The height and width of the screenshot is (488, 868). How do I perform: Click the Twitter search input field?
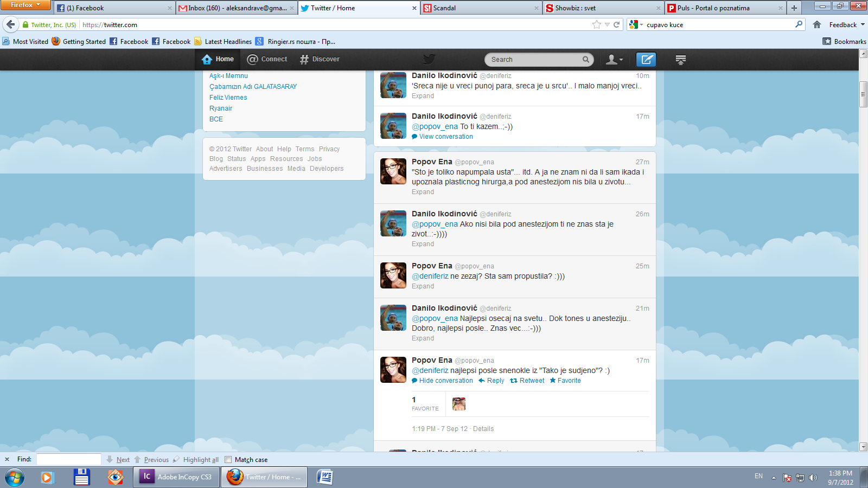tap(534, 60)
